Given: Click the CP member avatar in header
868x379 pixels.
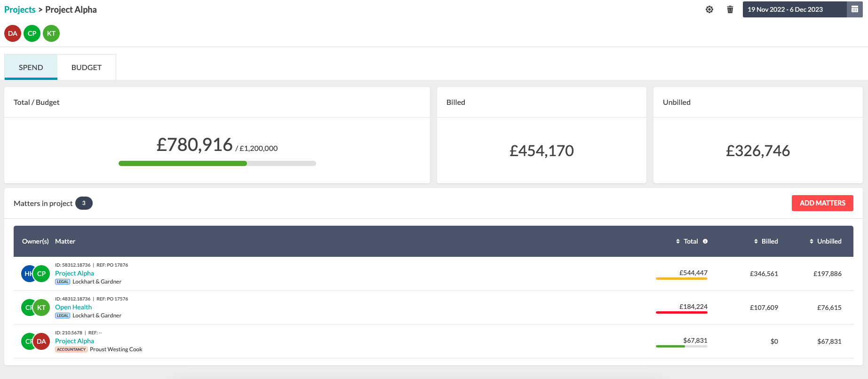Looking at the screenshot, I should [x=32, y=33].
